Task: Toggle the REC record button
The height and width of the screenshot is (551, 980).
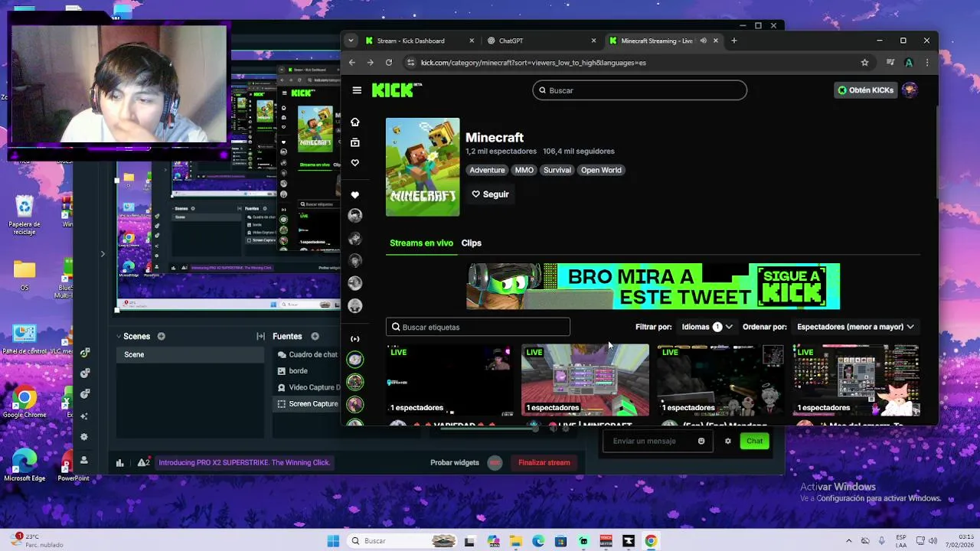Action: 495,462
